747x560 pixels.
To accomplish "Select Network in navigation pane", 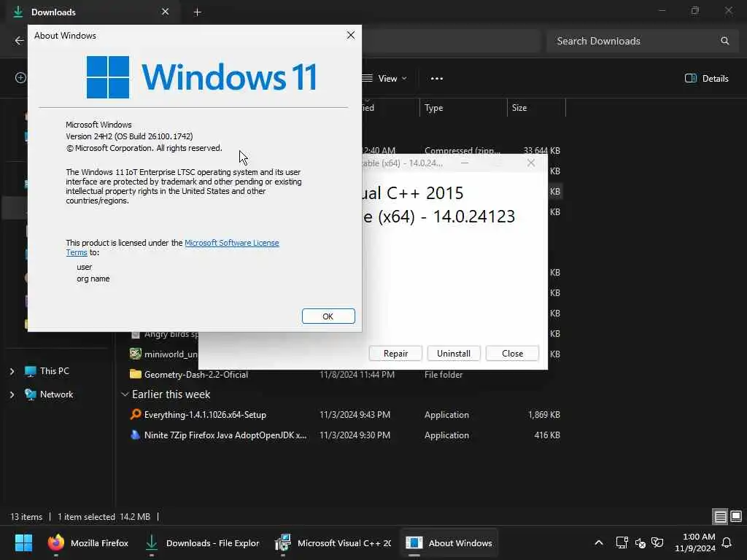I will pyautogui.click(x=49, y=394).
